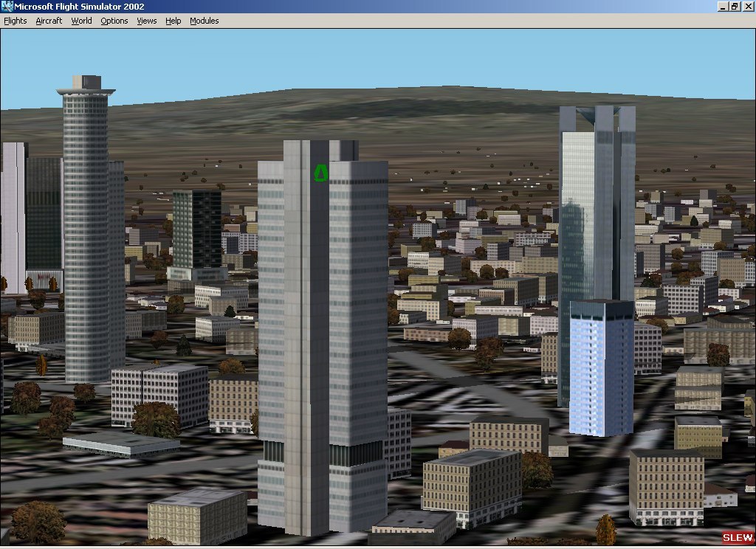This screenshot has height=549, width=756.
Task: Restore down the Flight Simulator window
Action: pos(735,7)
